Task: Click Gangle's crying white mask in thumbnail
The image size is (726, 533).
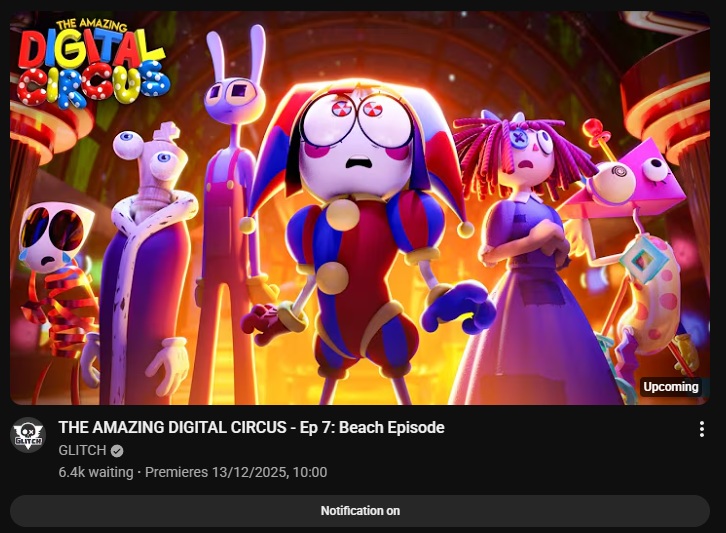Action: coord(53,236)
